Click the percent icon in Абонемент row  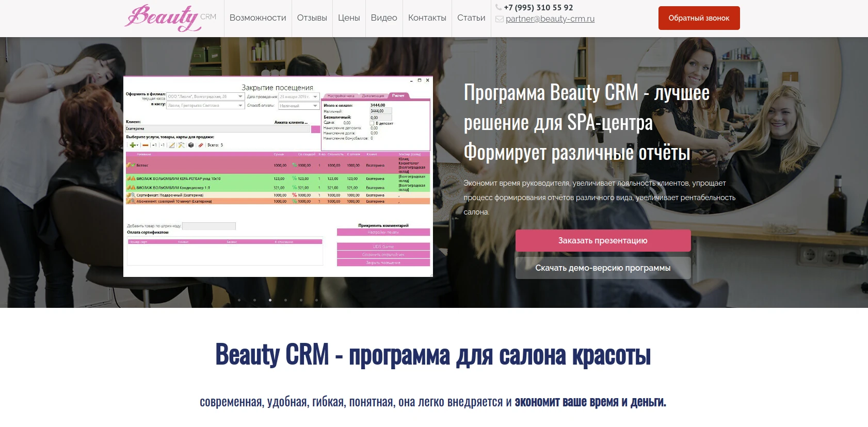pyautogui.click(x=295, y=201)
